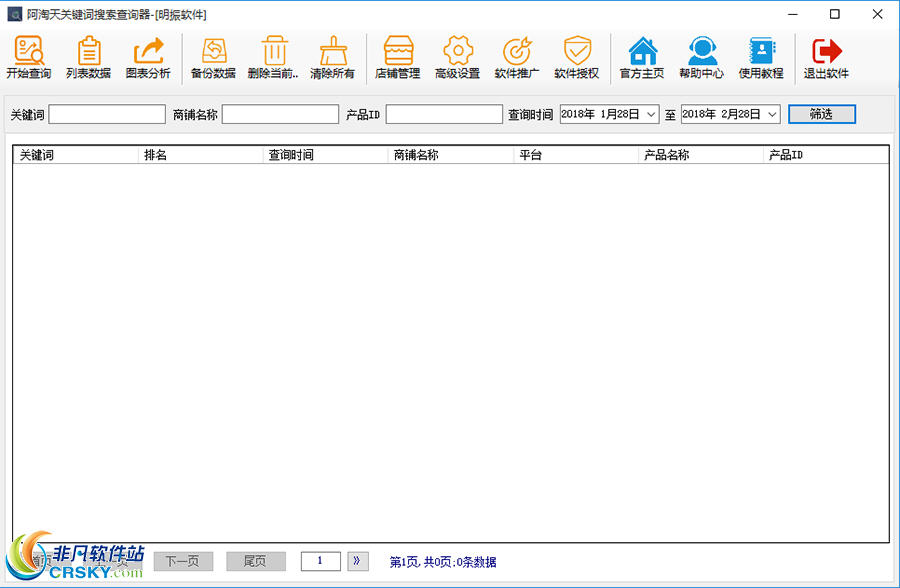Viewport: 900px width, 588px height.
Task: Open the 列表数据 list data view
Action: click(88, 57)
